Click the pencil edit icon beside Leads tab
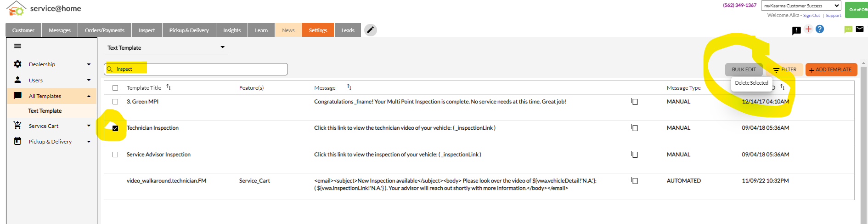 pos(371,30)
